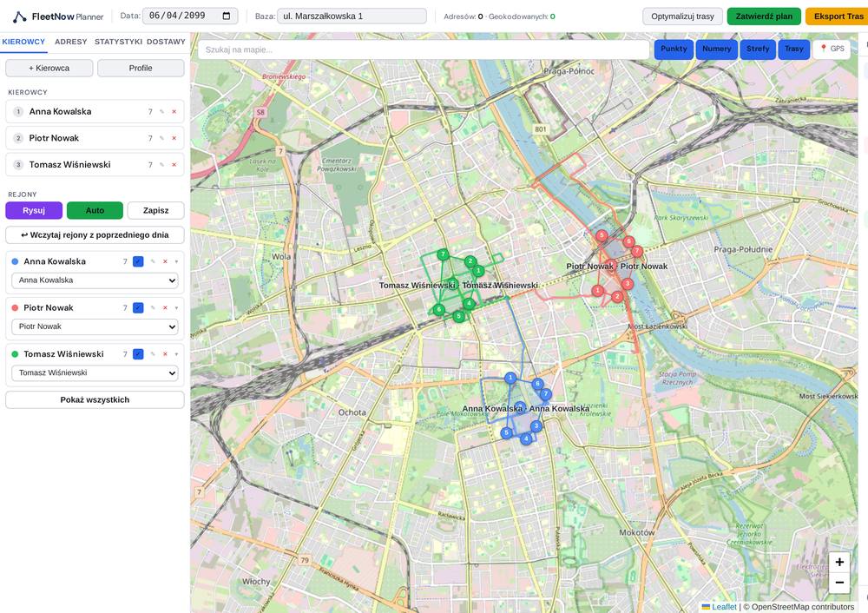Select green map marker number 5
Image resolution: width=868 pixels, height=613 pixels.
pos(458,316)
